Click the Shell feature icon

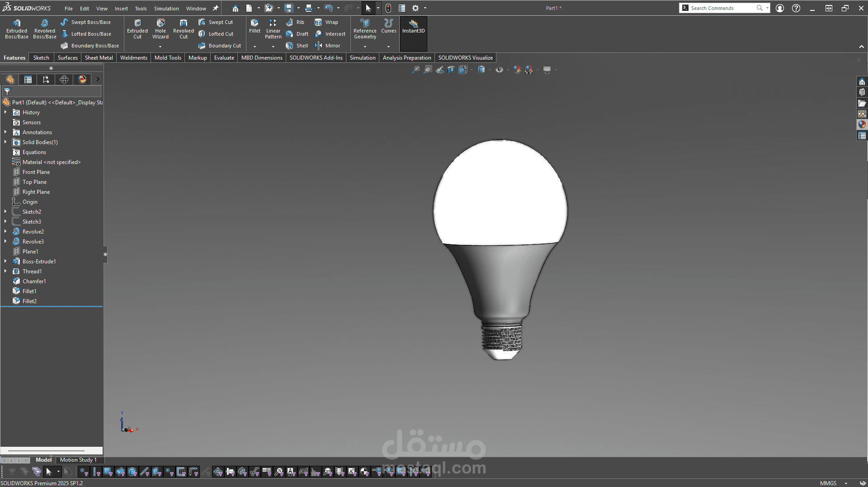pos(290,46)
